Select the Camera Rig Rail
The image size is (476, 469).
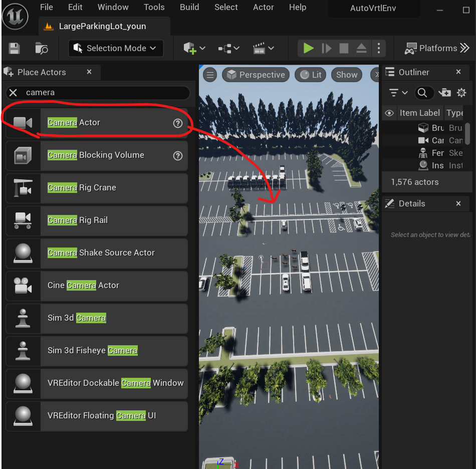click(95, 220)
